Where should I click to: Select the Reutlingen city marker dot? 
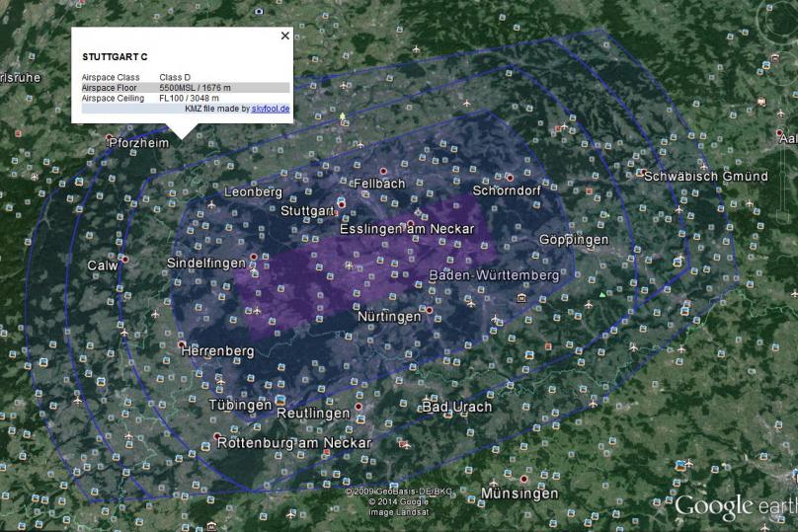pyautogui.click(x=359, y=407)
